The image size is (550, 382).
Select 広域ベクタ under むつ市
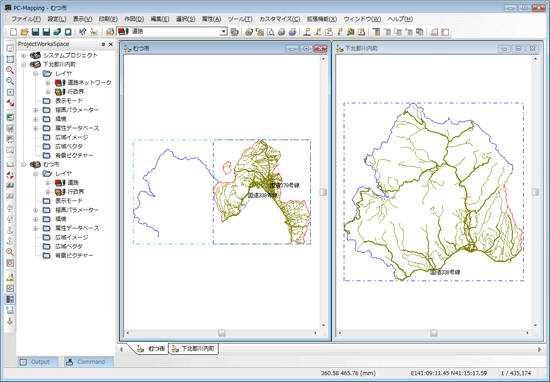(69, 247)
